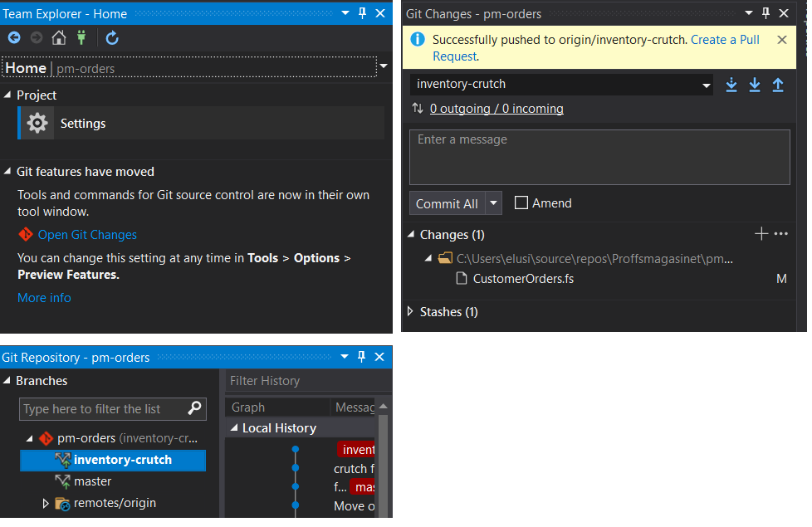
Task: Expand the Stashes (1) section
Action: (x=410, y=311)
